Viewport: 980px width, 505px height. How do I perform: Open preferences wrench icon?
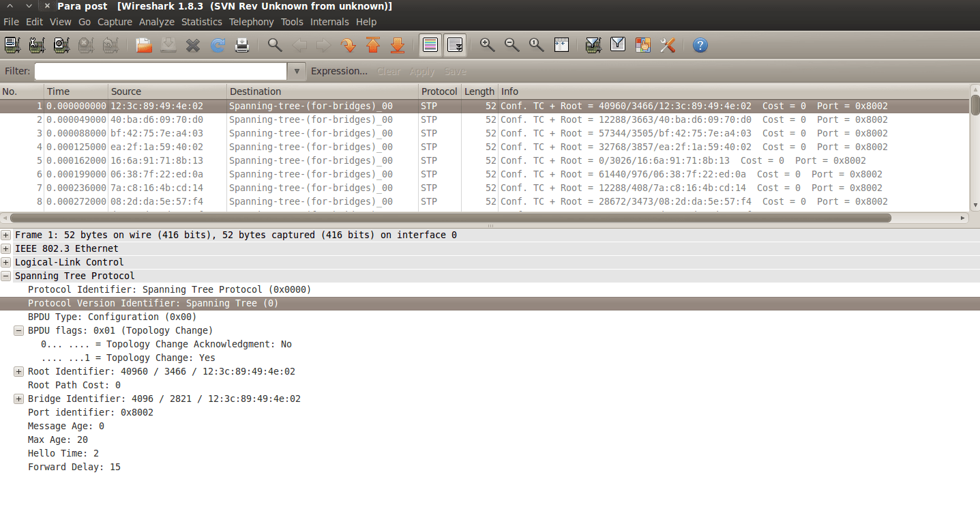tap(667, 45)
